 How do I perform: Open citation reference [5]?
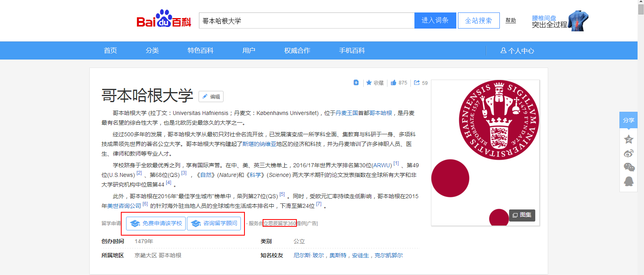pyautogui.click(x=282, y=194)
